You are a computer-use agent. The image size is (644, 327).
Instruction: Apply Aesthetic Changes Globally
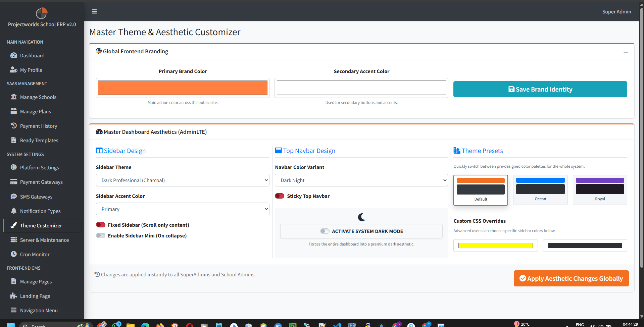pos(571,278)
